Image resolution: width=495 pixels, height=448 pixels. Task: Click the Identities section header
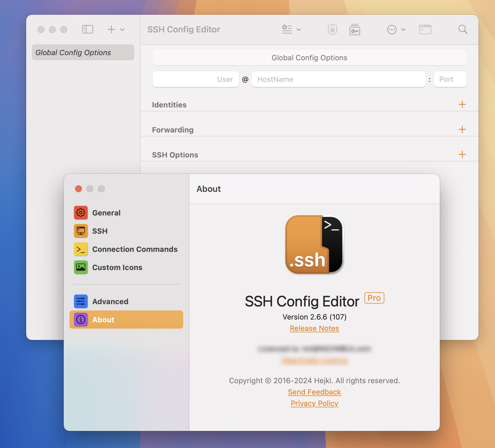coord(169,105)
